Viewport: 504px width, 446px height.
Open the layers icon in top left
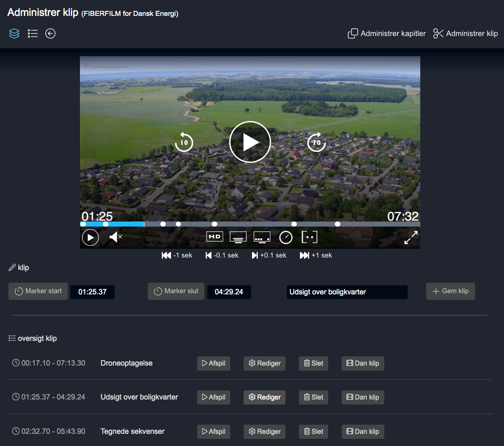click(14, 33)
